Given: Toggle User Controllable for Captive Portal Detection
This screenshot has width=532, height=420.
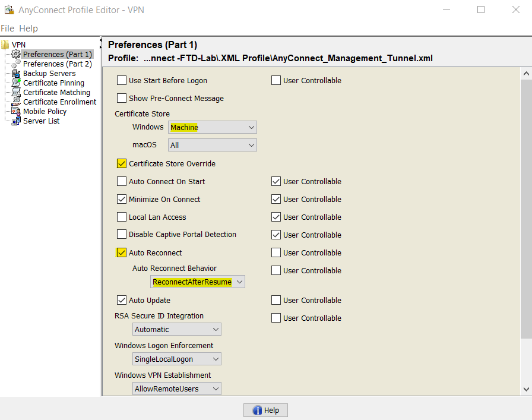Looking at the screenshot, I should point(276,235).
